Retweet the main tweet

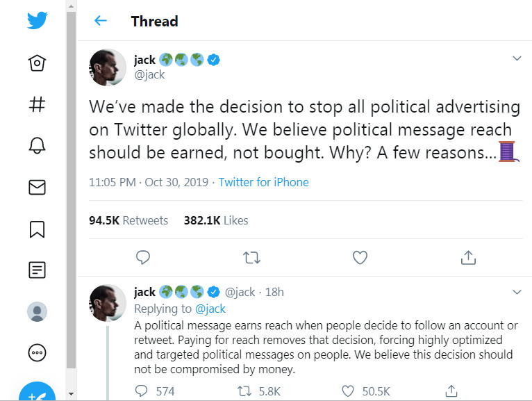pyautogui.click(x=251, y=258)
